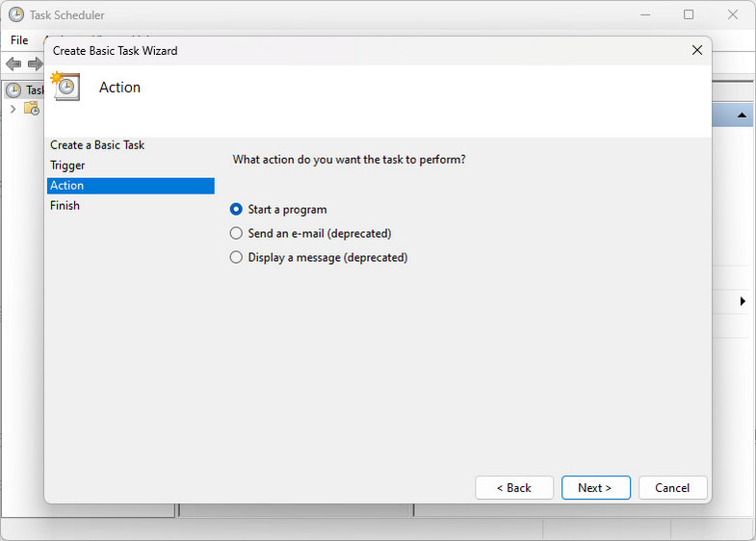756x541 pixels.
Task: Minimize the Task Scheduler window
Action: [645, 15]
